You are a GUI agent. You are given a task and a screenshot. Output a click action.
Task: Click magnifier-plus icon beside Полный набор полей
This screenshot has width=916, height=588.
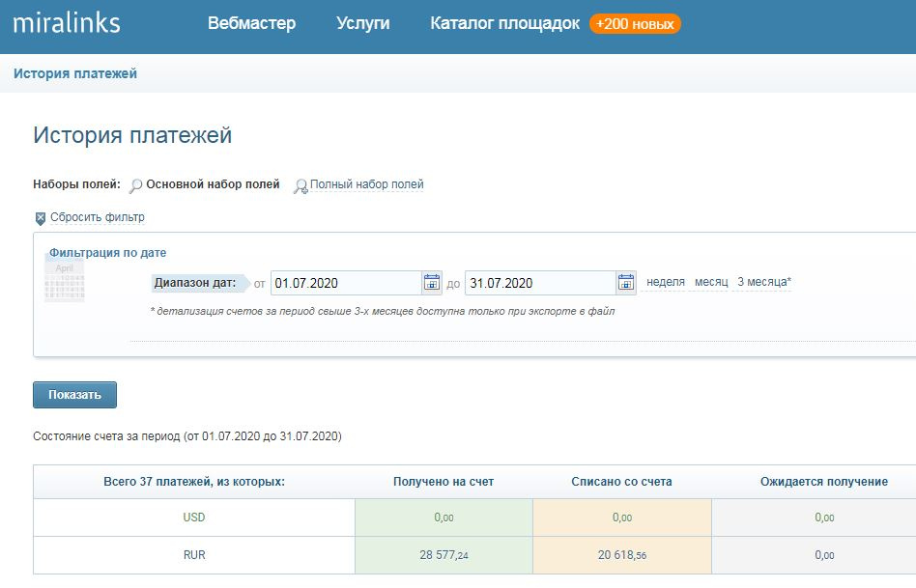(x=301, y=186)
